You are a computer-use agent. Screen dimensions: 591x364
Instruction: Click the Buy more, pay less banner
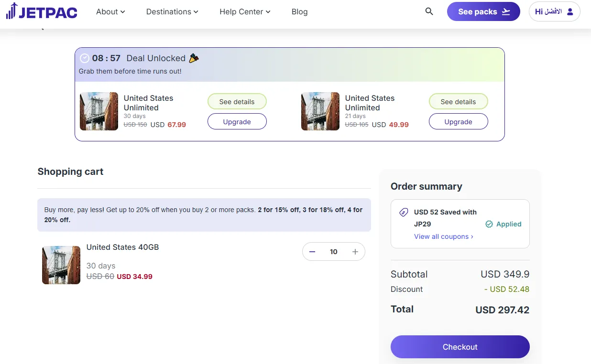(204, 215)
